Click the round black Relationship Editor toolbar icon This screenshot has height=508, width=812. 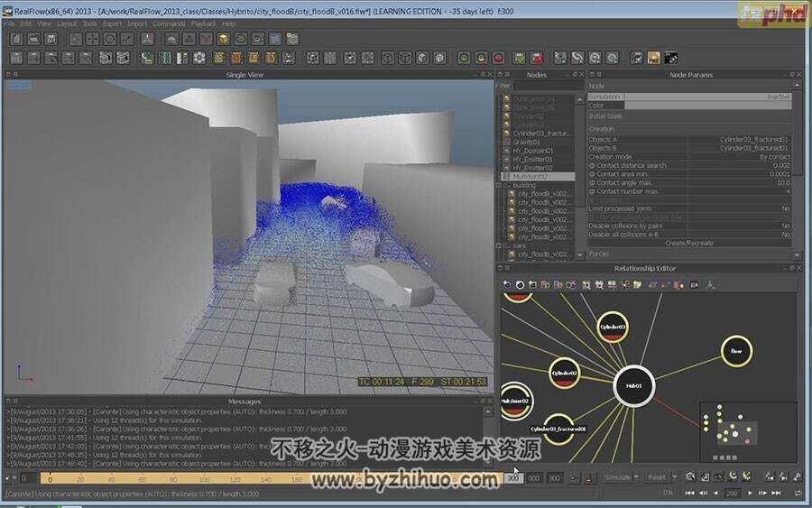pos(520,285)
